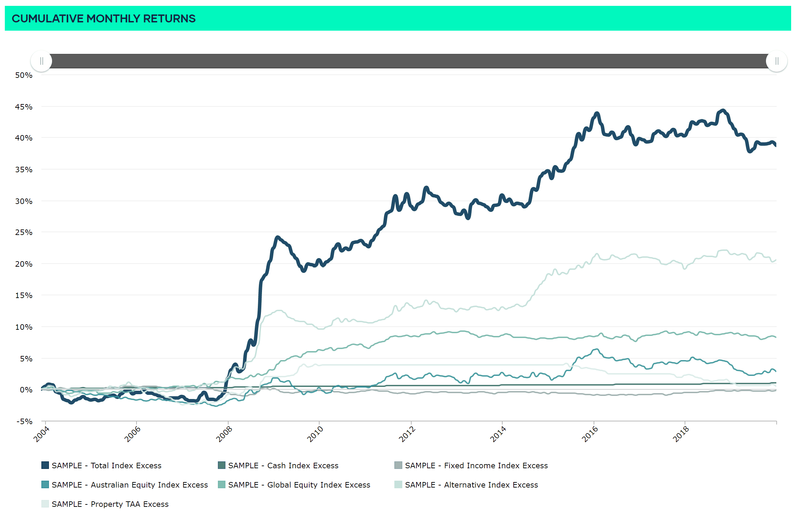This screenshot has width=797, height=532.
Task: Click the Alternative Index Excess legend swatch
Action: coord(398,484)
